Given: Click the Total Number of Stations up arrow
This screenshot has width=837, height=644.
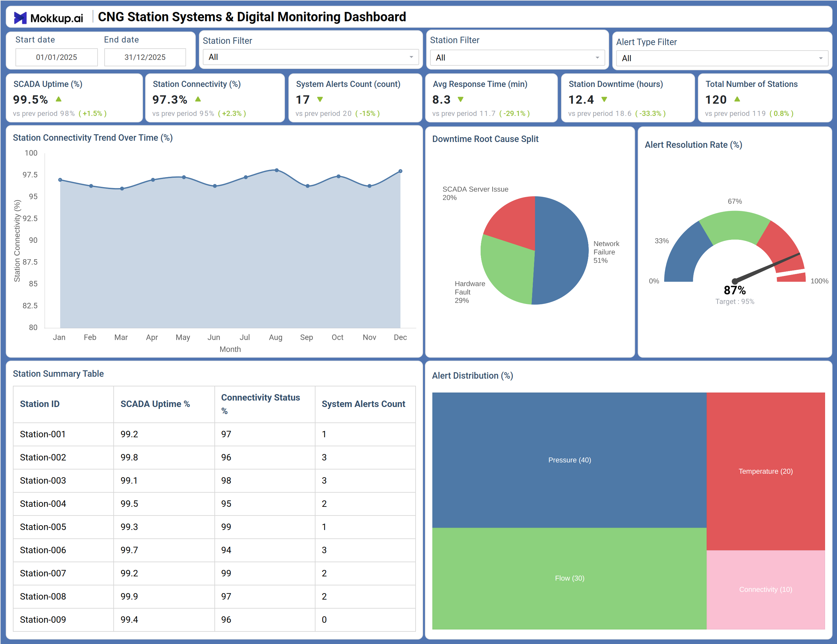Looking at the screenshot, I should [737, 99].
